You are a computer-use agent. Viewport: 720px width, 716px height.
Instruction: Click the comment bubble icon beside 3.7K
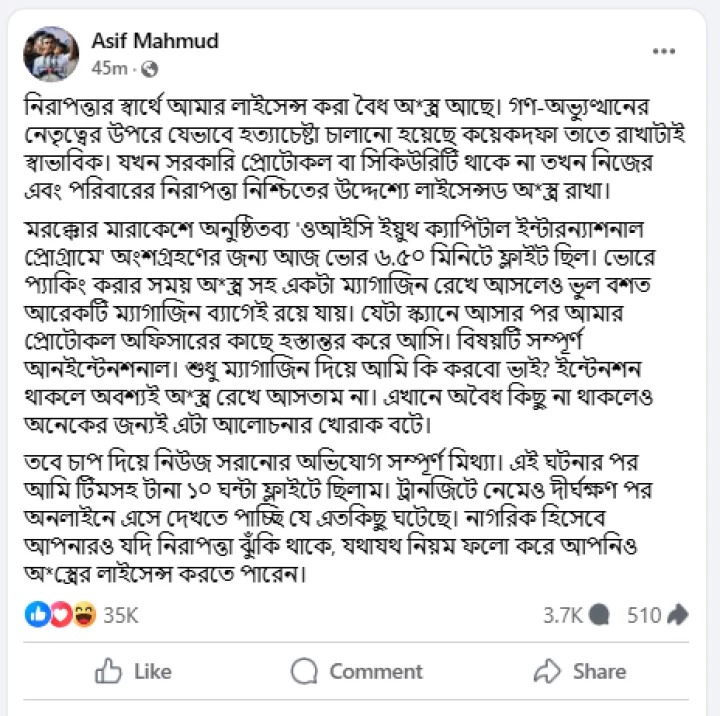point(599,615)
